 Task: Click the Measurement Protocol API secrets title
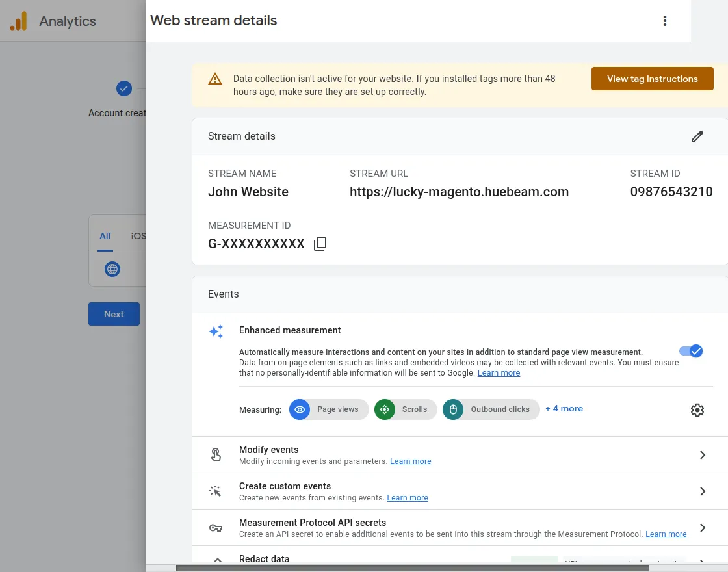pyautogui.click(x=313, y=523)
